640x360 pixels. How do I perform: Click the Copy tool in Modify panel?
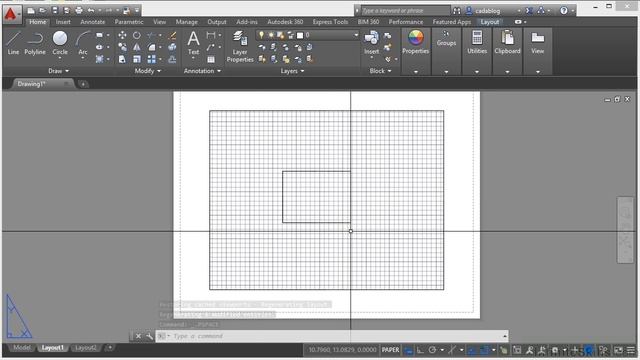[122, 47]
